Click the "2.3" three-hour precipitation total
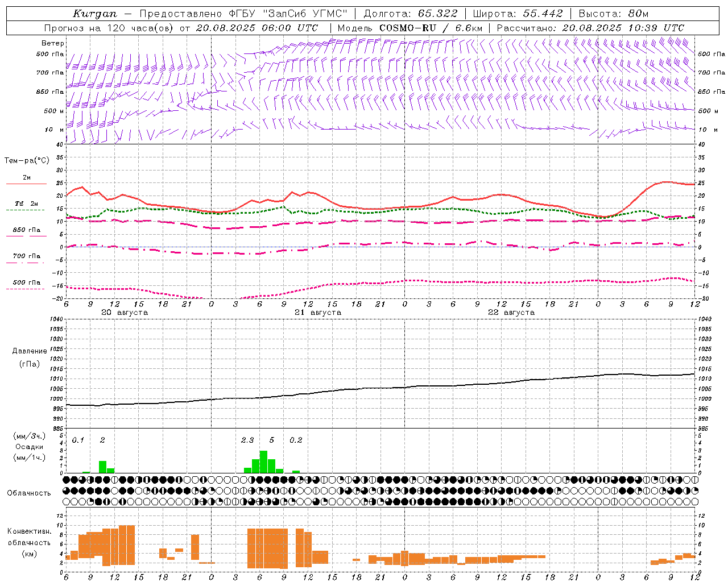 (247, 440)
